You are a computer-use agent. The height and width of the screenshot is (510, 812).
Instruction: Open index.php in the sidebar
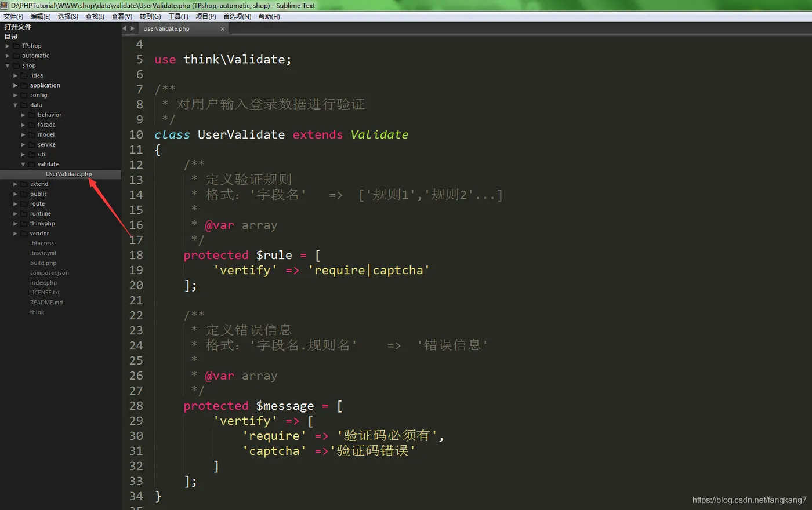click(x=43, y=283)
